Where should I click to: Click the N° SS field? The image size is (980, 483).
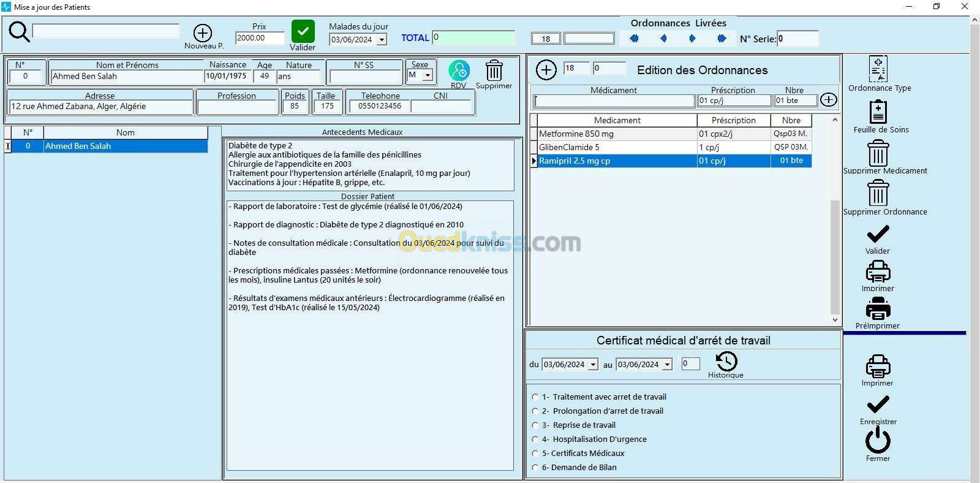coord(365,77)
